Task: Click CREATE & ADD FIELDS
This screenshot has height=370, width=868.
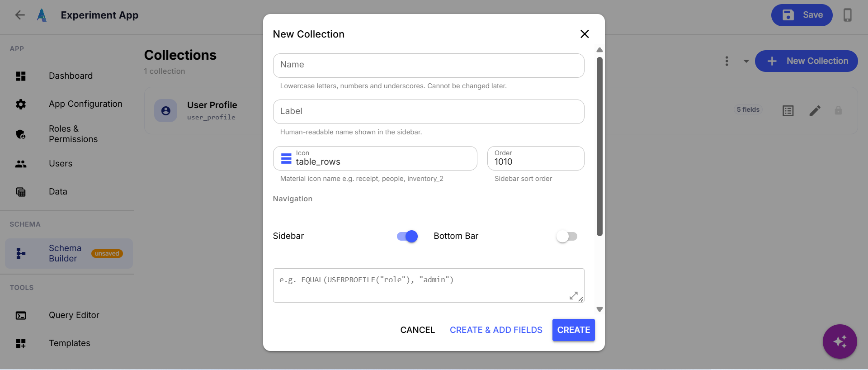Action: click(x=496, y=330)
